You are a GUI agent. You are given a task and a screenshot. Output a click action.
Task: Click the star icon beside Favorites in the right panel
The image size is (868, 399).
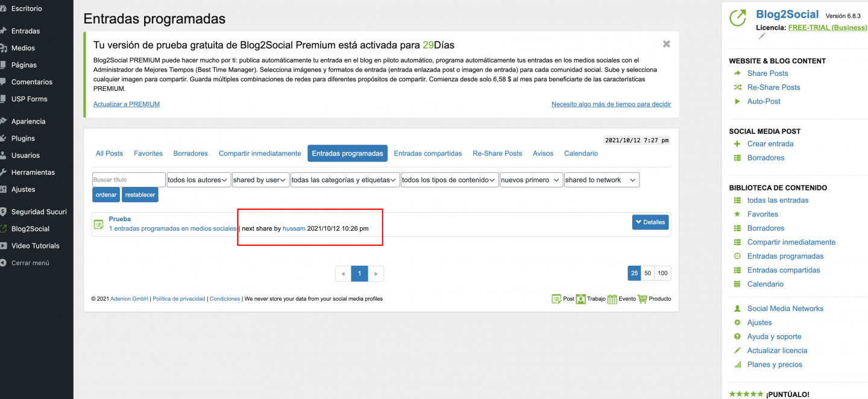pos(737,214)
